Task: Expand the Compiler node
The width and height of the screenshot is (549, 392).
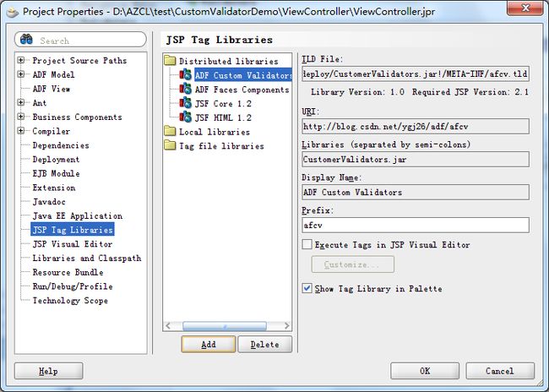Action: coord(21,131)
